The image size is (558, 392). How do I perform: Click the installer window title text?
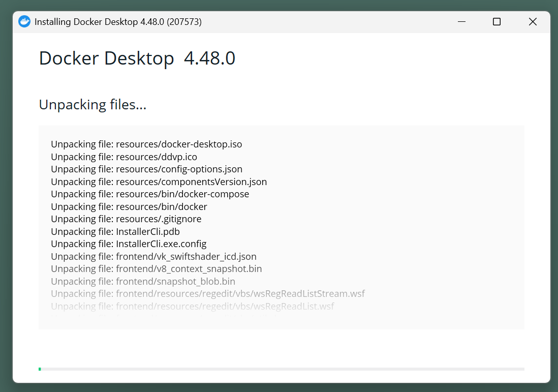[x=118, y=22]
